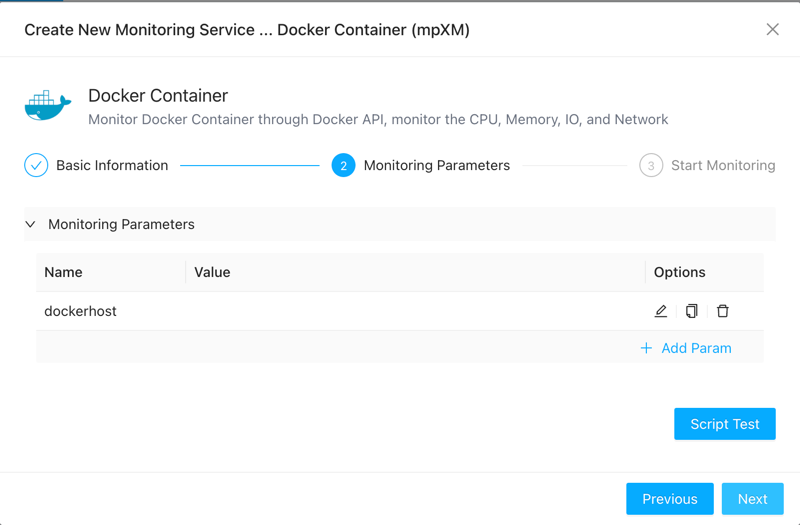Click the Name column header

[64, 272]
